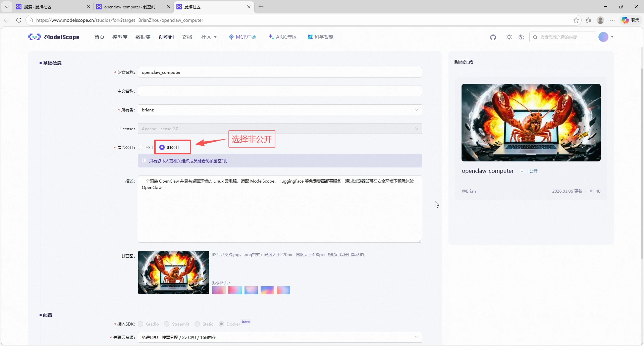Click the eye view-count icon in preview
The width and height of the screenshot is (644, 346).
592,191
